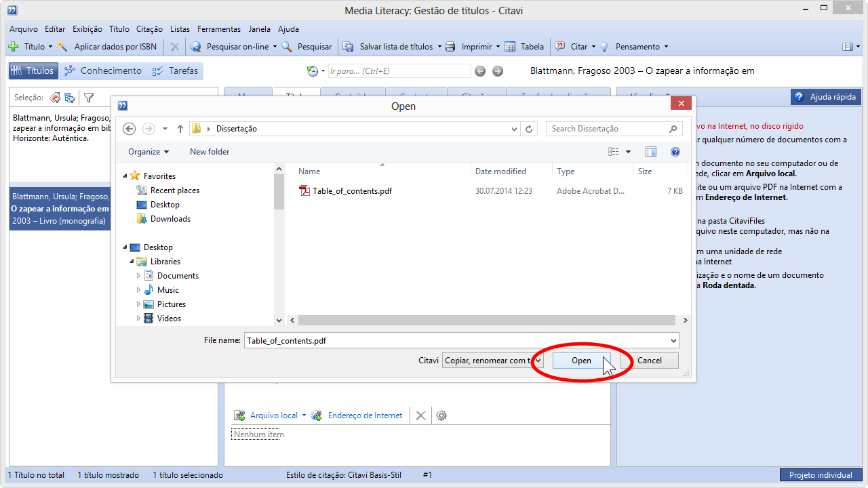
Task: Click the Aplicar dados por ISBN wand icon
Action: pyautogui.click(x=62, y=47)
